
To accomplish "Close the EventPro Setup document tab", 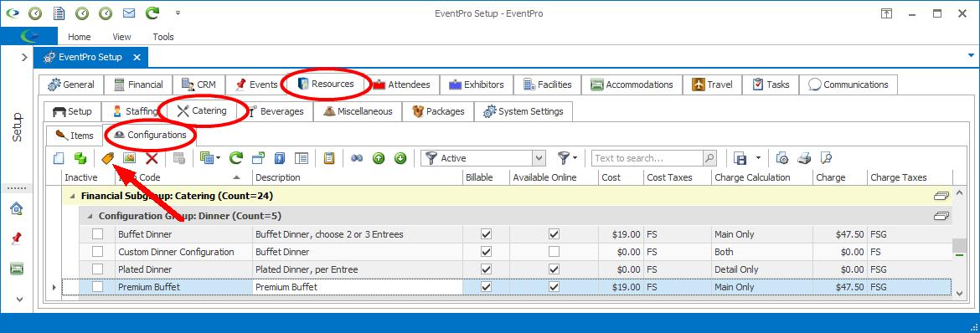I will (x=137, y=58).
